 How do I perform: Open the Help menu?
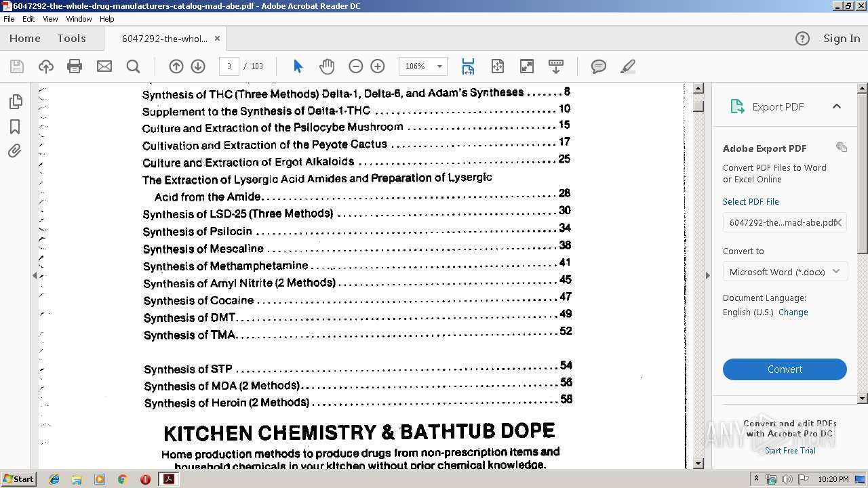coord(107,19)
